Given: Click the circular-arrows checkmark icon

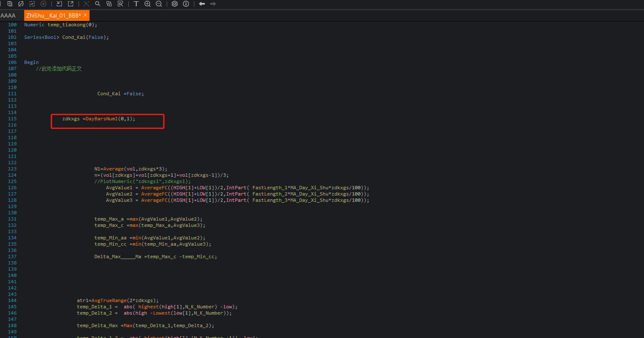Looking at the screenshot, I should pyautogui.click(x=21, y=4).
